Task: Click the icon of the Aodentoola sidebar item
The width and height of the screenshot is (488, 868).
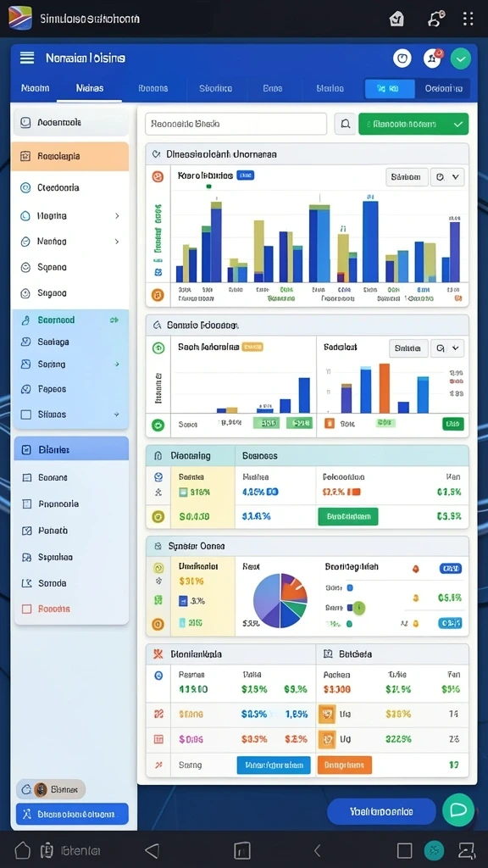Action: (25, 122)
